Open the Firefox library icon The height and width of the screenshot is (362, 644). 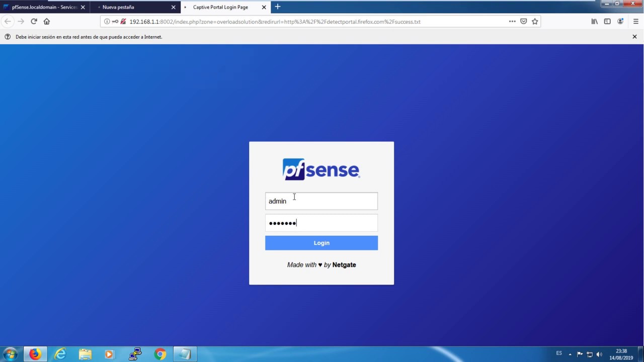[595, 22]
